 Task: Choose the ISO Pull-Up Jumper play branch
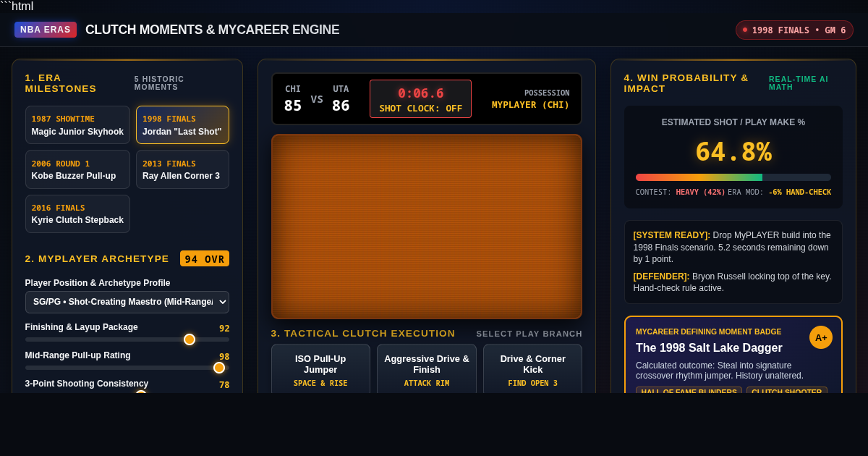[x=320, y=368]
